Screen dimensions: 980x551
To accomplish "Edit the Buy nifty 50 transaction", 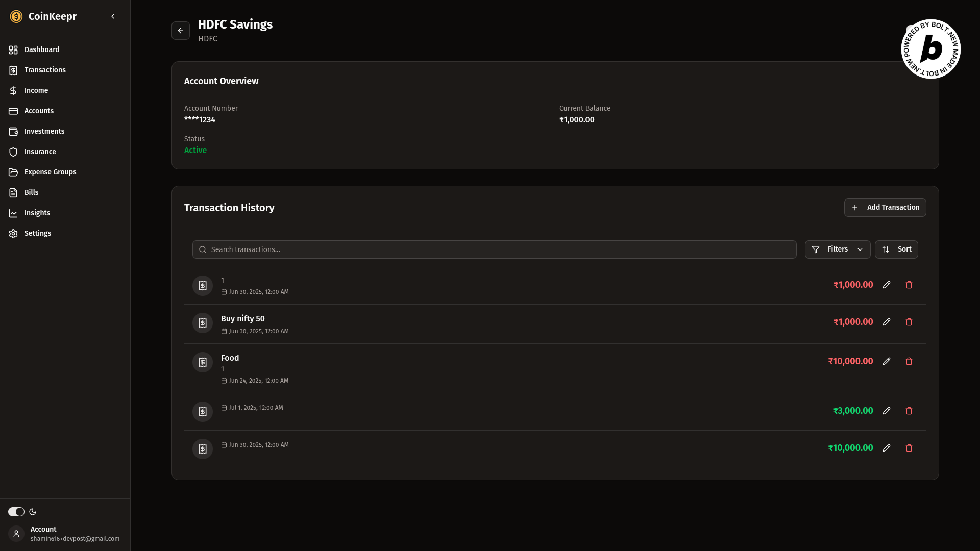I will tap(887, 322).
